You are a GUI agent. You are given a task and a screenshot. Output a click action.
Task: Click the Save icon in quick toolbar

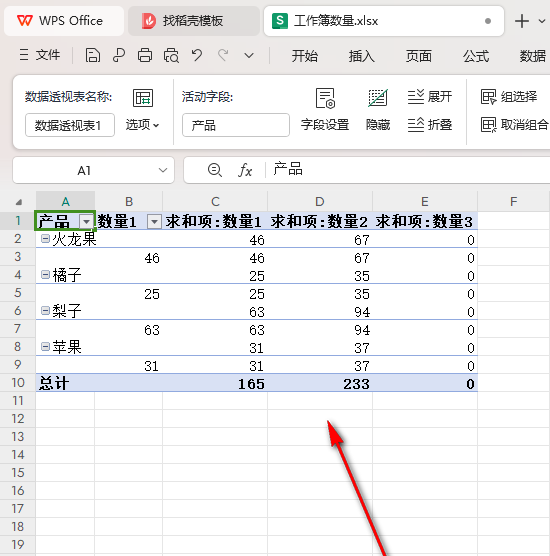coord(93,56)
